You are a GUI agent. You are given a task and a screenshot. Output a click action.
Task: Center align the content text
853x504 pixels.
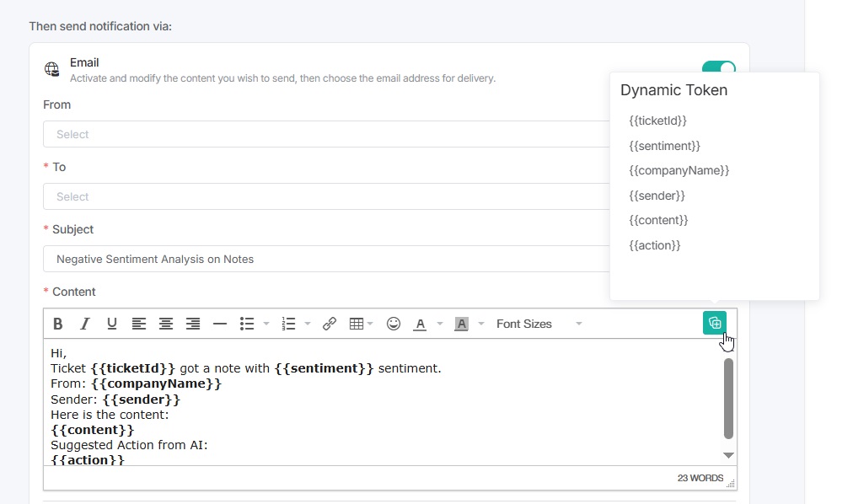click(x=166, y=324)
